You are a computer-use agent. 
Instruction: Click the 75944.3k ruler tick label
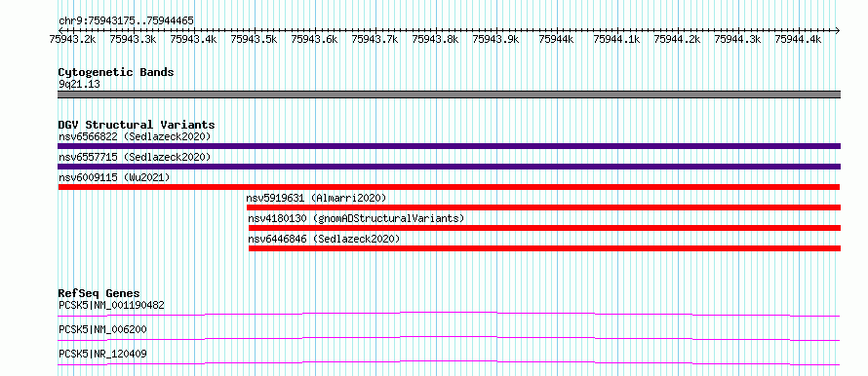[738, 39]
